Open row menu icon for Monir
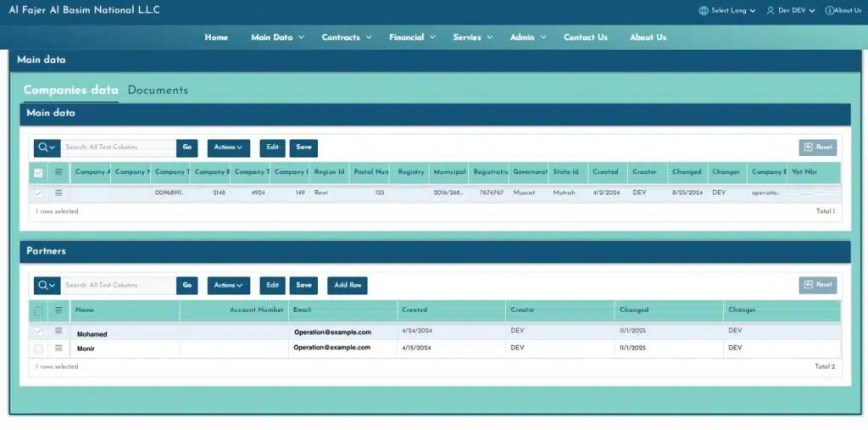This screenshot has width=868, height=430. click(58, 349)
